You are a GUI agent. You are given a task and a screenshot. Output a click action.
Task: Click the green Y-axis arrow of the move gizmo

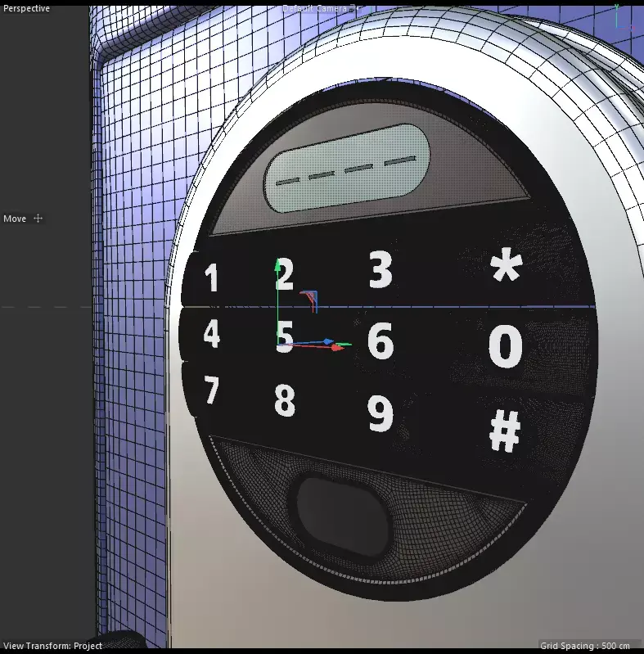pyautogui.click(x=277, y=265)
